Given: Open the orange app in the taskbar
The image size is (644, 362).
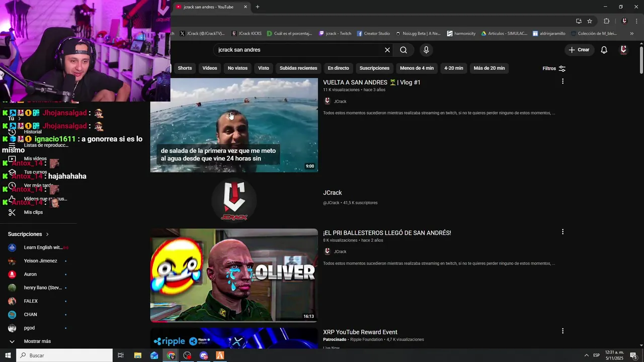Looking at the screenshot, I should [220, 355].
